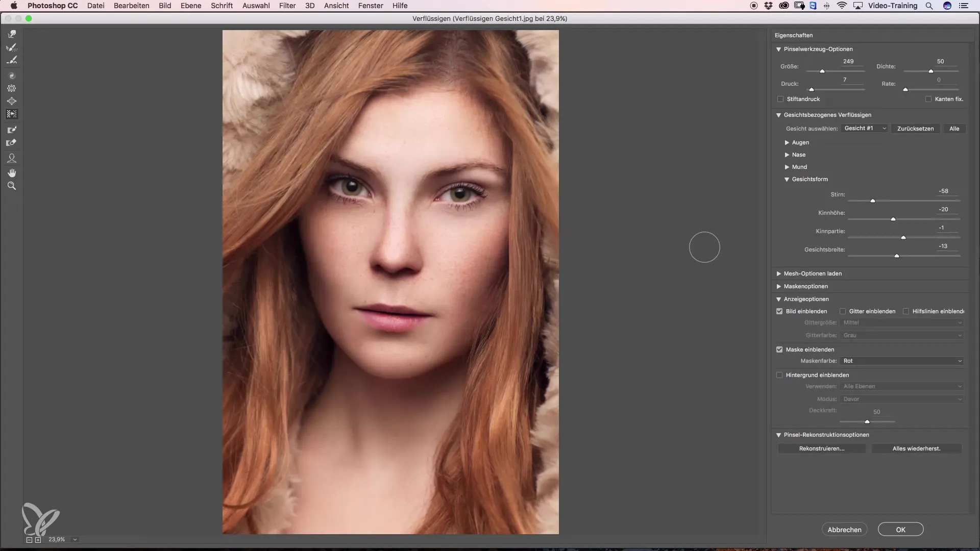Click the zoom in plus icon
The image size is (980, 551).
pos(38,540)
